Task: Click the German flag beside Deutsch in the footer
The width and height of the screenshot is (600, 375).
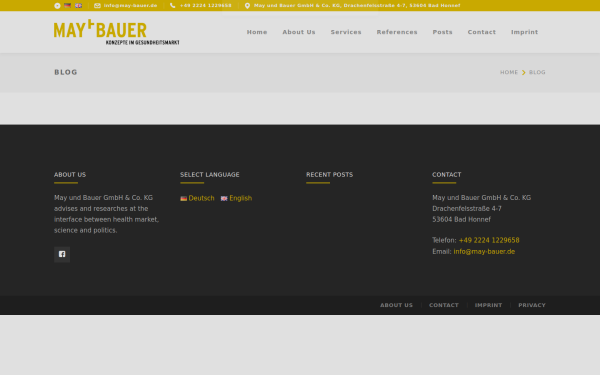Action: click(x=184, y=198)
